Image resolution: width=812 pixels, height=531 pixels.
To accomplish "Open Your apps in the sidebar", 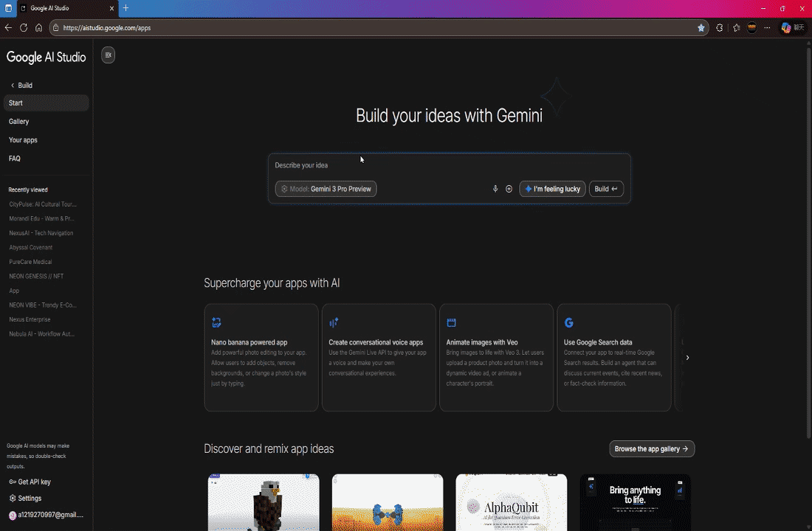I will point(23,140).
